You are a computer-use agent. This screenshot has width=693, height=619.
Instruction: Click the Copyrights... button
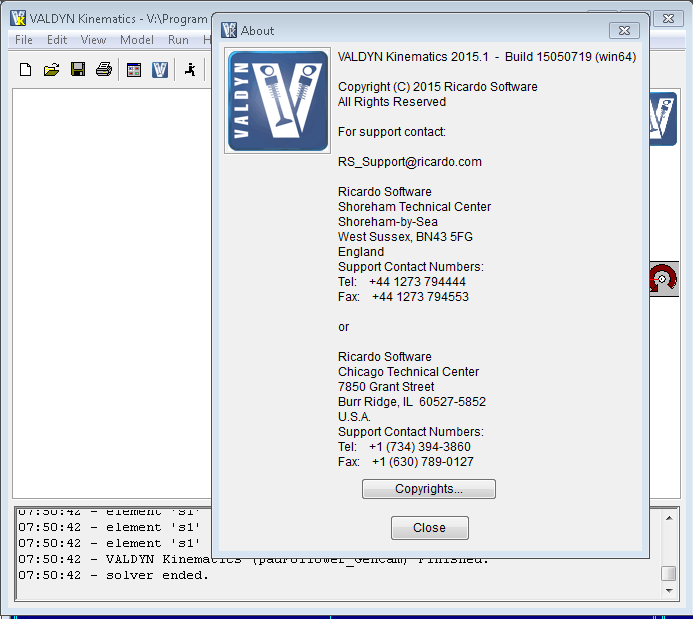(429, 489)
